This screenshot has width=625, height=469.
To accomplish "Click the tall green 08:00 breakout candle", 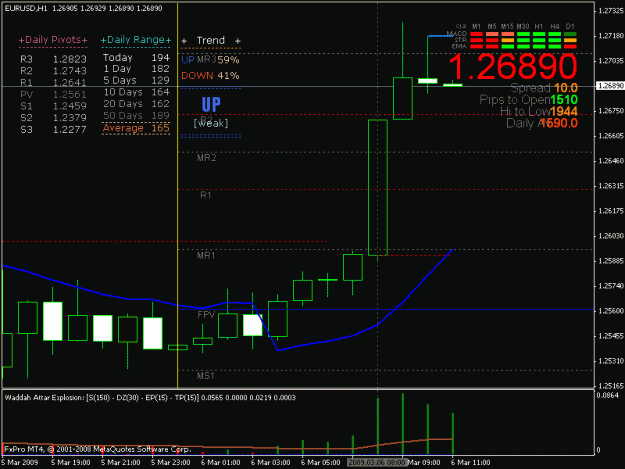I will [x=378, y=187].
